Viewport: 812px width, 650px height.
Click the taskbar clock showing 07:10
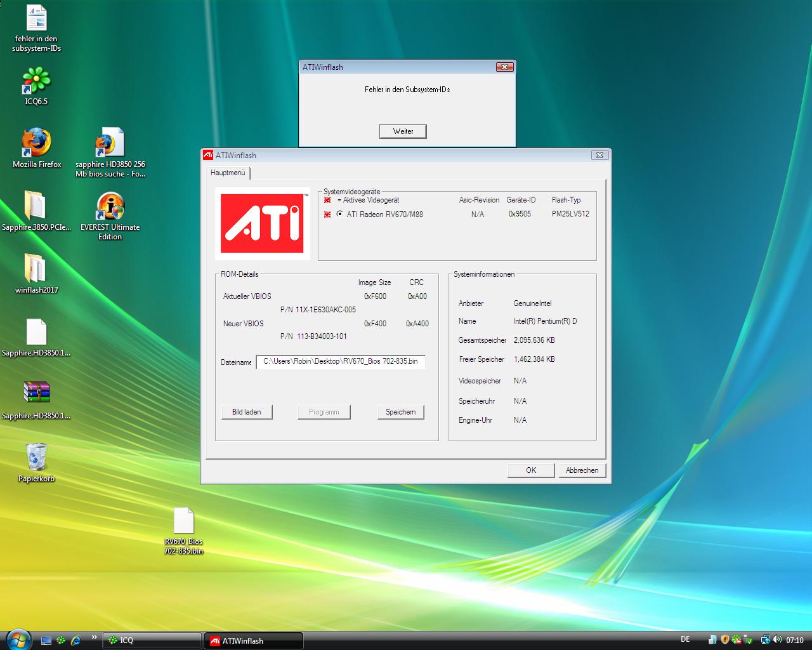pos(795,640)
